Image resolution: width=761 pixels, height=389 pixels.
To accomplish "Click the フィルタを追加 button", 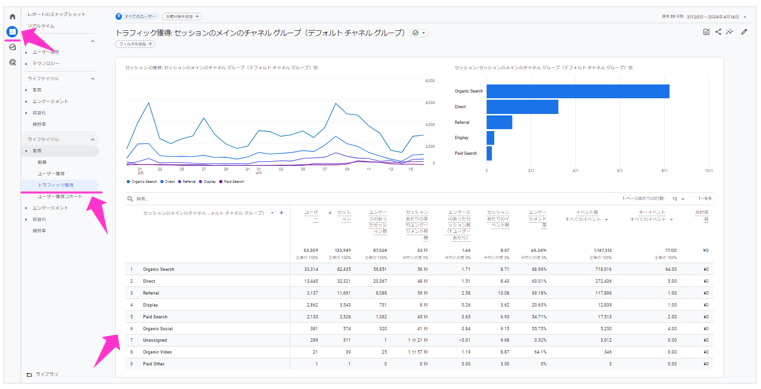I will pyautogui.click(x=135, y=44).
